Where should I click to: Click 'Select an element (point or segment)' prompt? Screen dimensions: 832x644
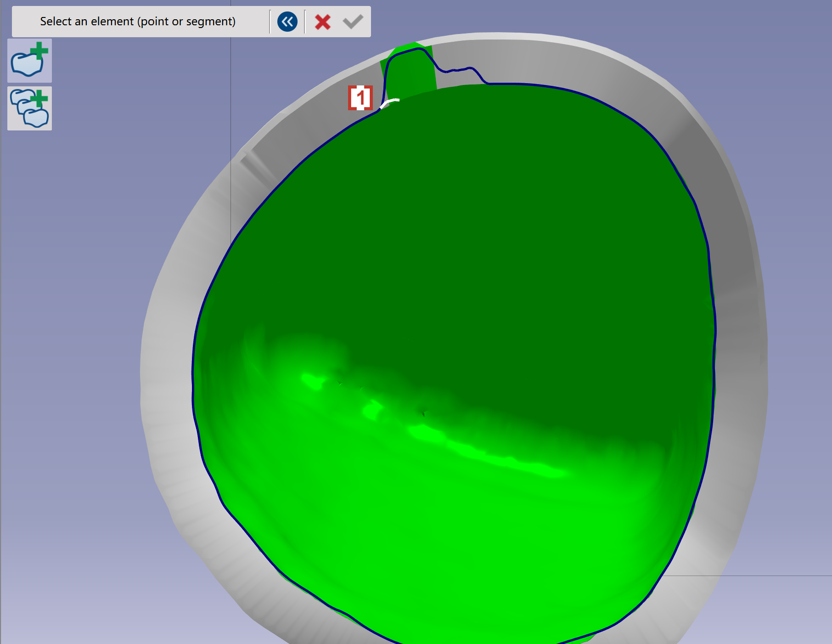[138, 22]
